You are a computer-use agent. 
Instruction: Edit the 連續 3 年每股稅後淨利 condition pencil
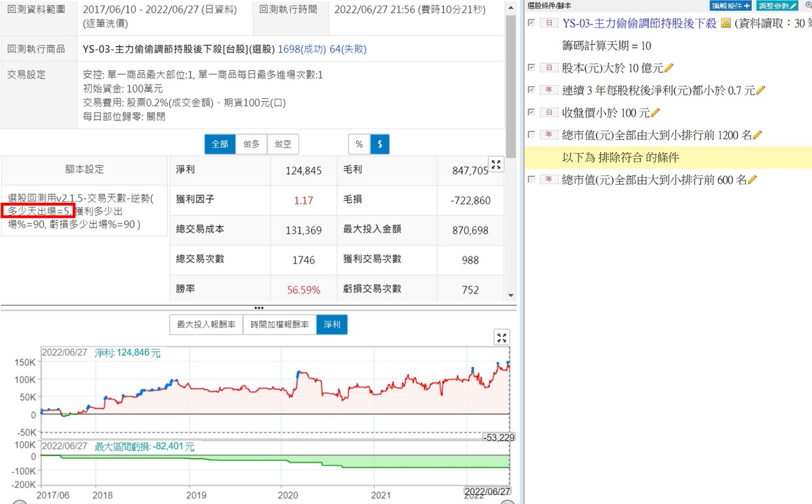pyautogui.click(x=760, y=90)
